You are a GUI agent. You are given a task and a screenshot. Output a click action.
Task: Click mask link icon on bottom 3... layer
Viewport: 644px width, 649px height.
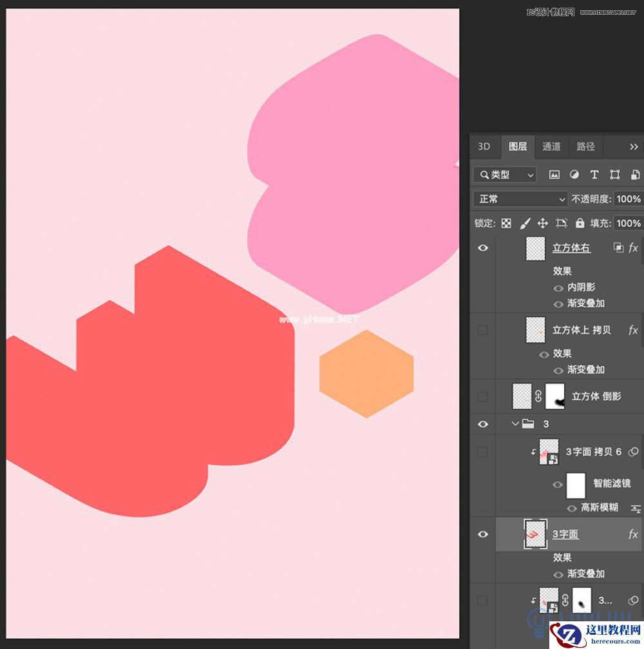pyautogui.click(x=565, y=601)
